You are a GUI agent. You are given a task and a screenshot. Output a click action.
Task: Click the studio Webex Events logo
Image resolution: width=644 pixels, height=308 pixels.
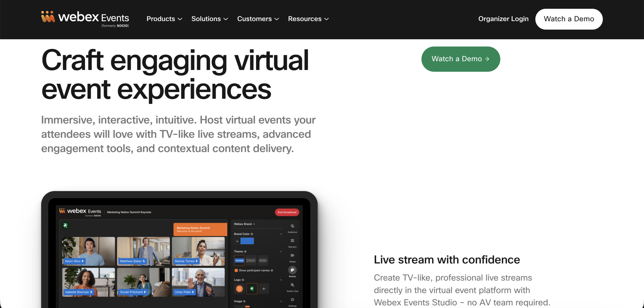pos(80,212)
